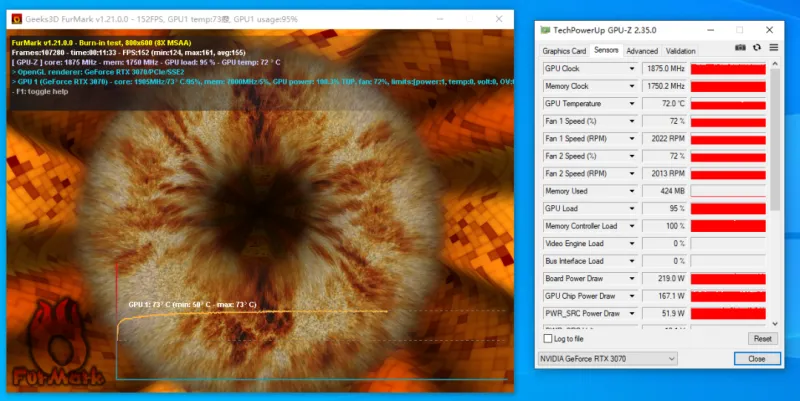
Task: Click the Board Power Draw history graph
Action: click(728, 279)
